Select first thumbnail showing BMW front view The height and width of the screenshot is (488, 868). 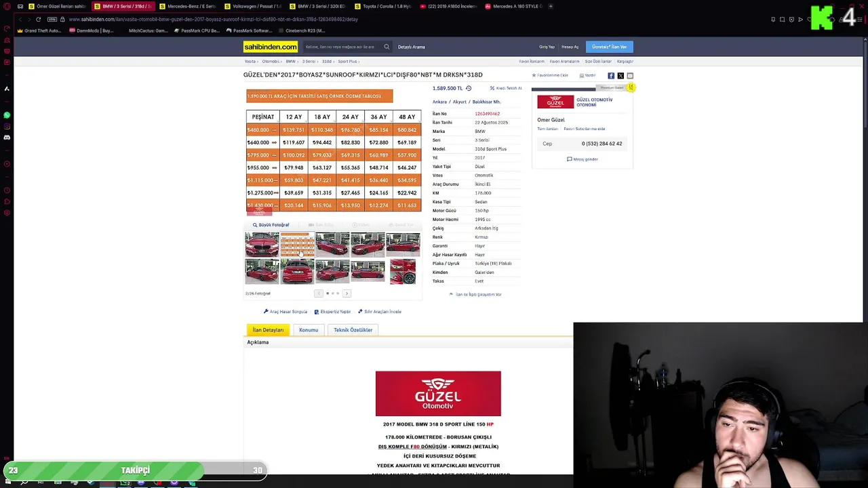tap(262, 244)
